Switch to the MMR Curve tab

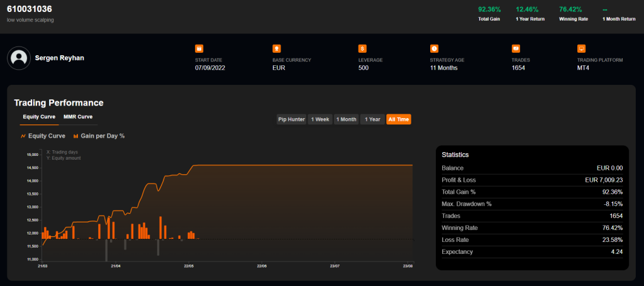click(78, 117)
